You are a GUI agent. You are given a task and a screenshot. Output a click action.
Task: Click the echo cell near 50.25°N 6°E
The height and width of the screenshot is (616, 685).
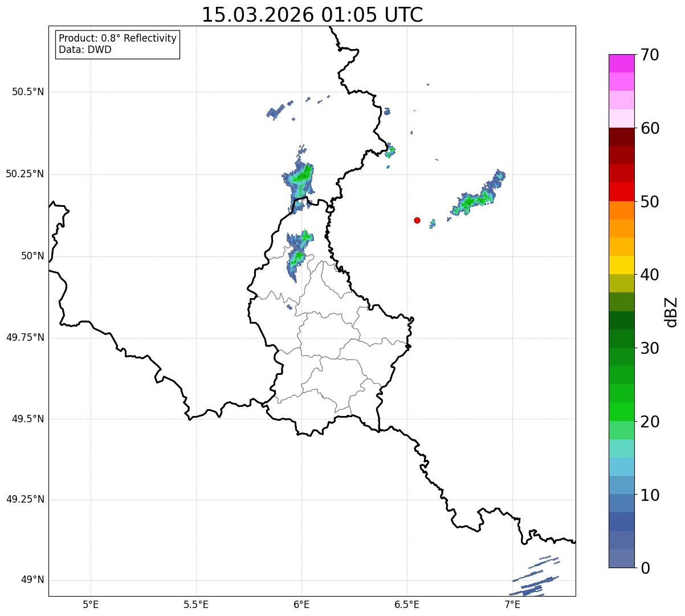coord(299,180)
